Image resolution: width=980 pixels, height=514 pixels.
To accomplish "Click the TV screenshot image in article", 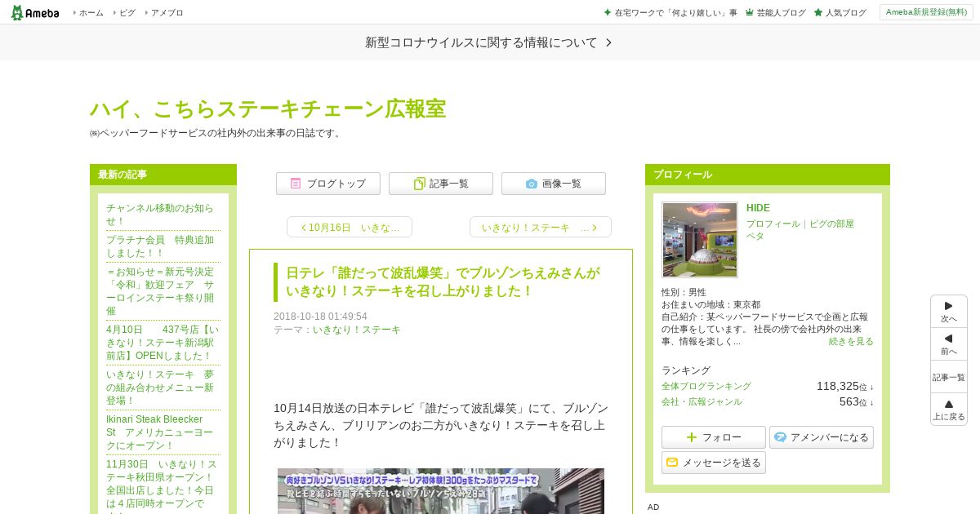I will (441, 491).
